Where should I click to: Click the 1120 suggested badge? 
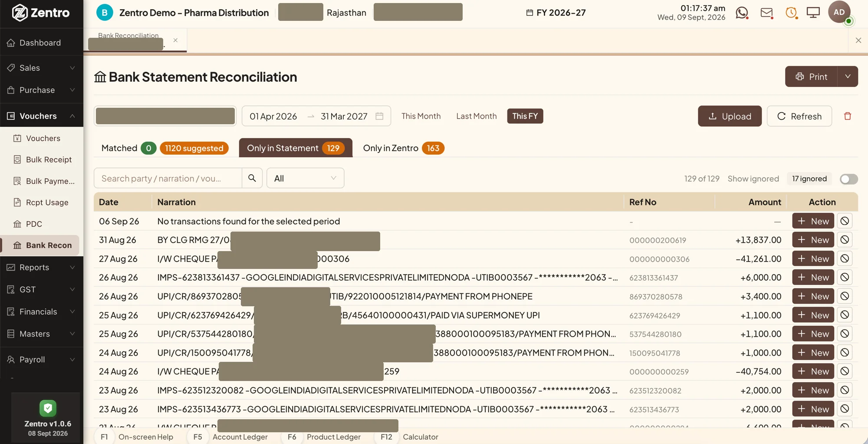[x=194, y=148]
